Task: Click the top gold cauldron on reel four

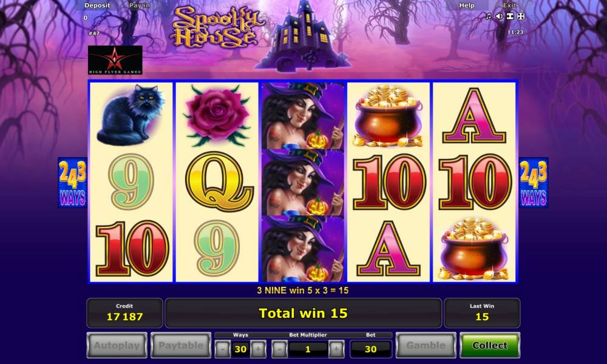Action: click(x=388, y=115)
